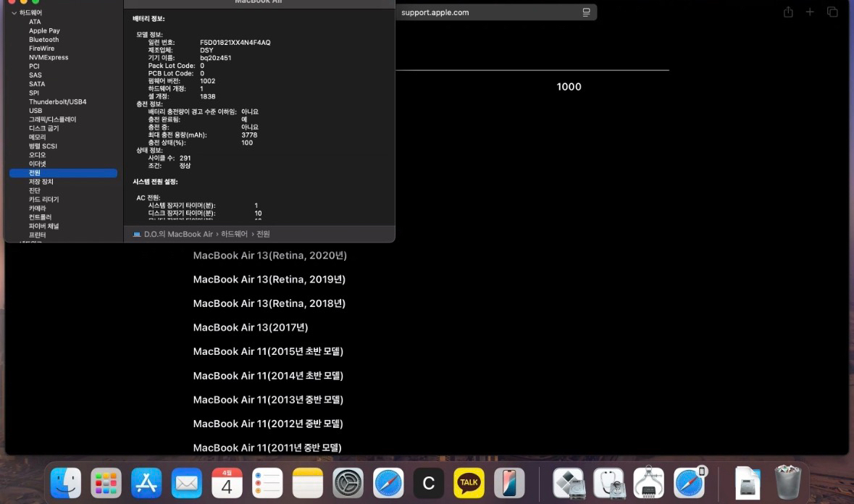The image size is (854, 504).
Task: Open MacBook Air 13(Retina, 2019년) link
Action: 269,280
